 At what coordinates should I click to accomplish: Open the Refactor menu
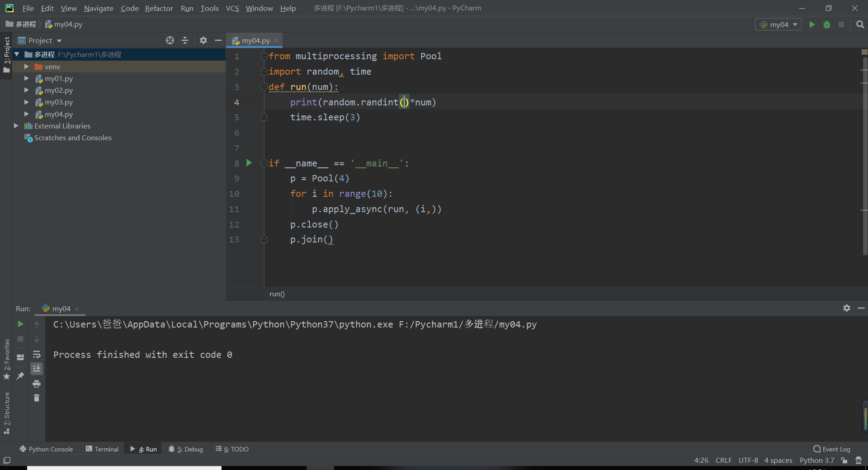click(159, 8)
